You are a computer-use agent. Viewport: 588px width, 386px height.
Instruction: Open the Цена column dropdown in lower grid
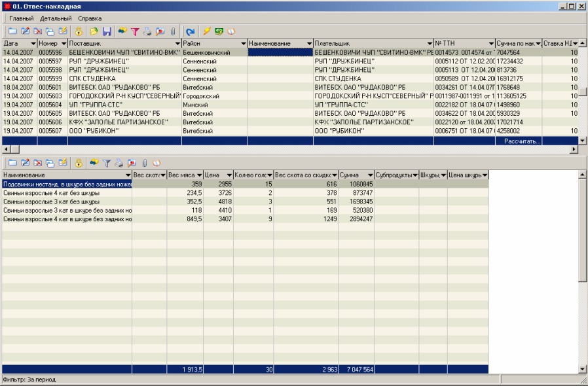coord(229,175)
